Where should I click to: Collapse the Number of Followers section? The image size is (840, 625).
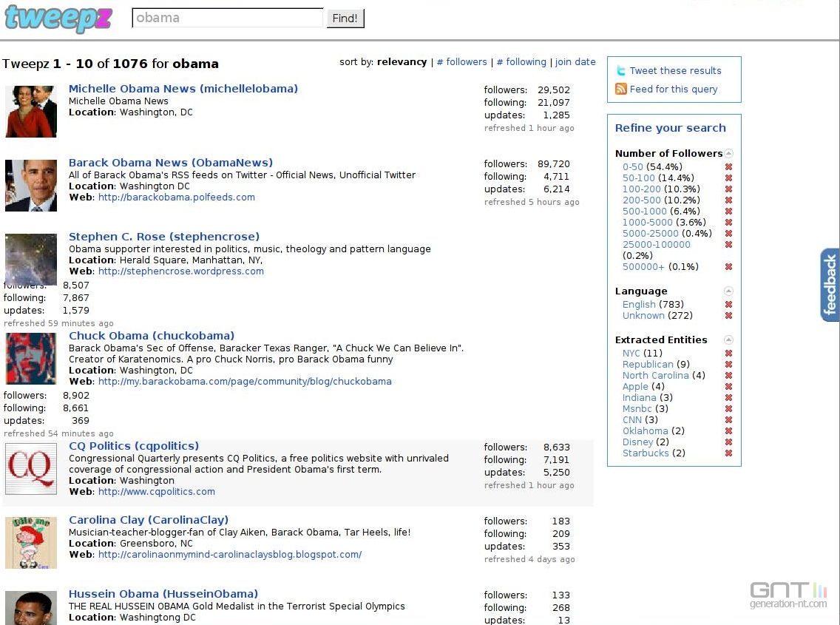(728, 153)
